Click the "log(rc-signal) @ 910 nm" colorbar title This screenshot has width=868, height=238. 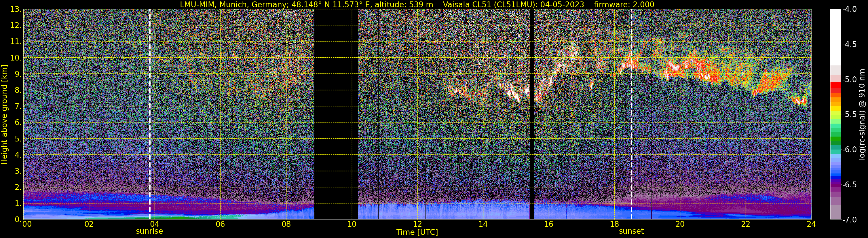(863, 114)
